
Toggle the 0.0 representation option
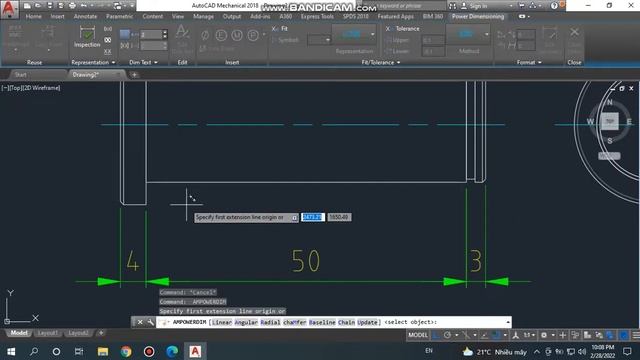tap(107, 29)
